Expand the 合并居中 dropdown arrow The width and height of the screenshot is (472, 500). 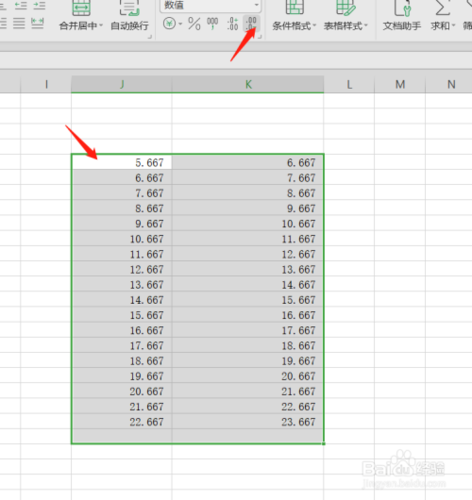click(x=101, y=25)
